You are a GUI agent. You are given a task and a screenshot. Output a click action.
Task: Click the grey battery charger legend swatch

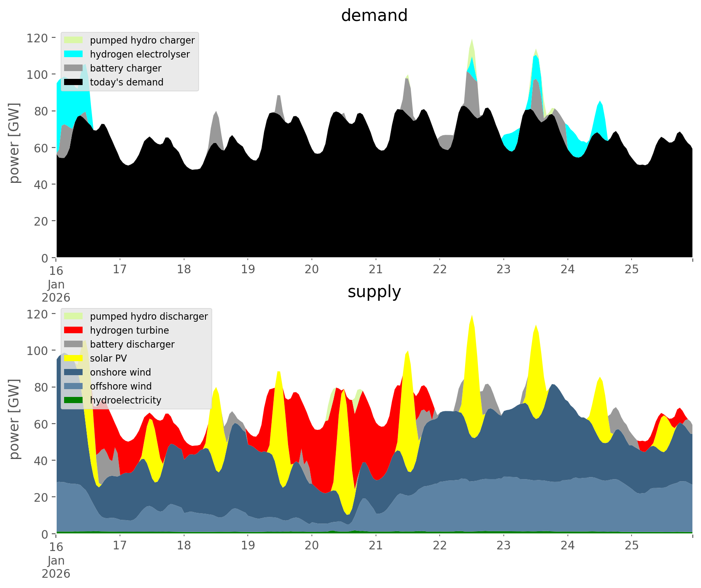point(74,68)
